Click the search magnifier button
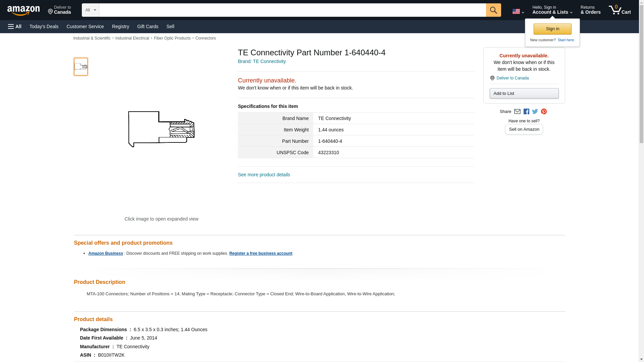644x362 pixels. coord(493,10)
